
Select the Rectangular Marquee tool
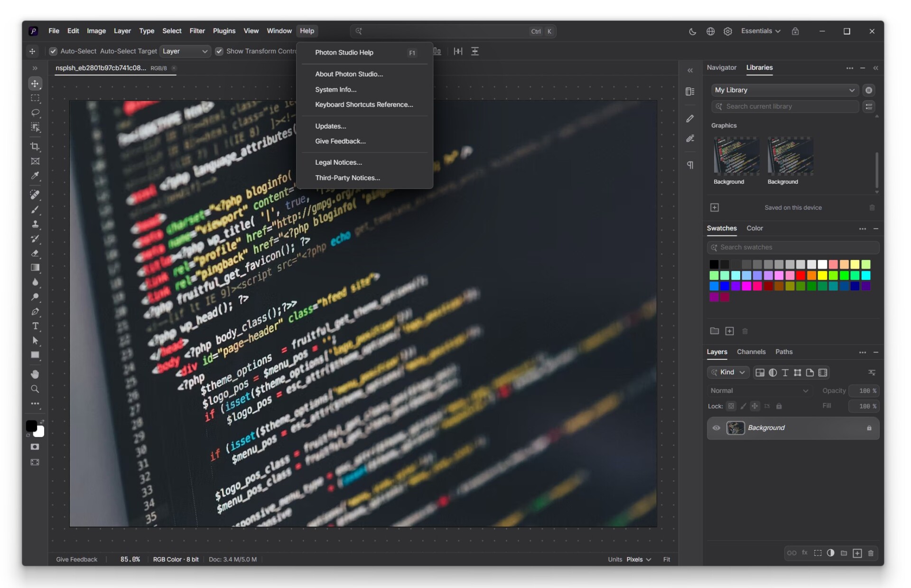pos(35,98)
